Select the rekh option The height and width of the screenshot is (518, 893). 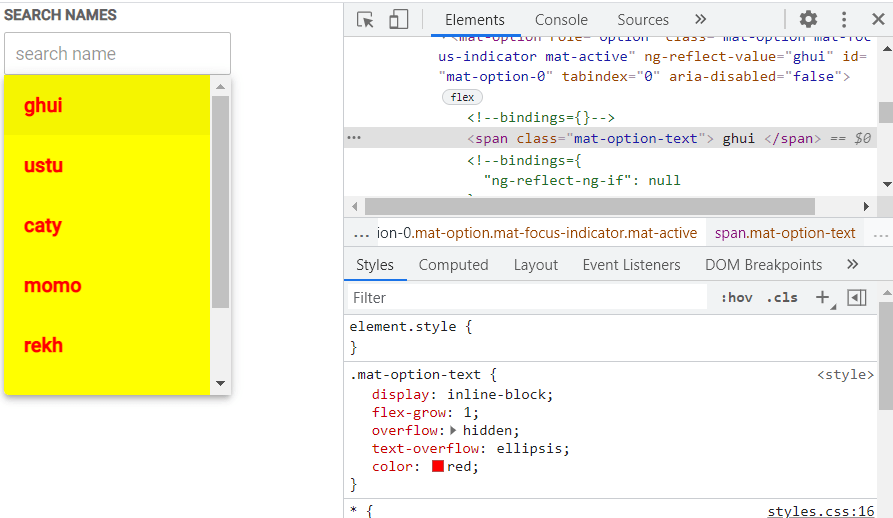pos(107,345)
